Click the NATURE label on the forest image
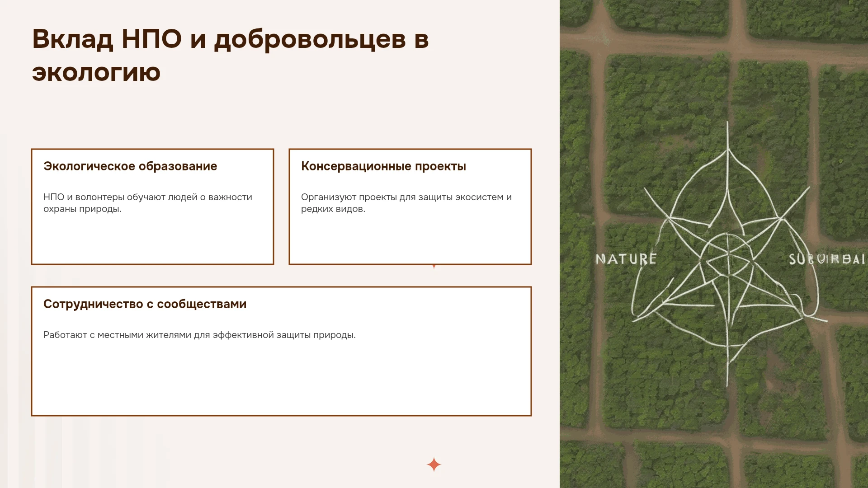 coord(626,259)
